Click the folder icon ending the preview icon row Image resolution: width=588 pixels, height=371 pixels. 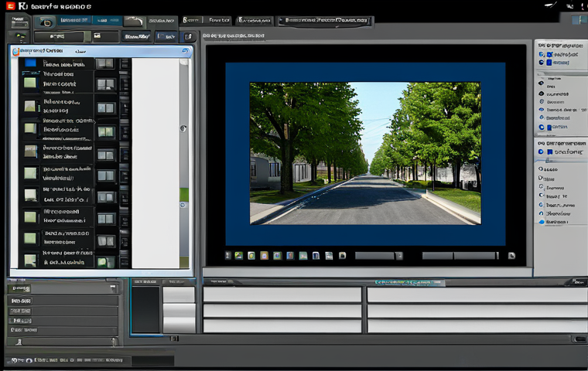click(x=342, y=255)
